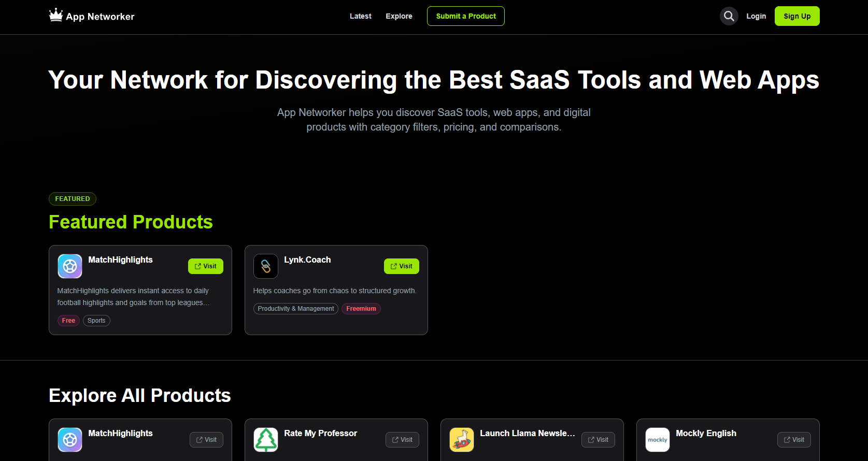Image resolution: width=868 pixels, height=461 pixels.
Task: Visit featured MatchHighlights via green Visit button
Action: click(x=206, y=266)
